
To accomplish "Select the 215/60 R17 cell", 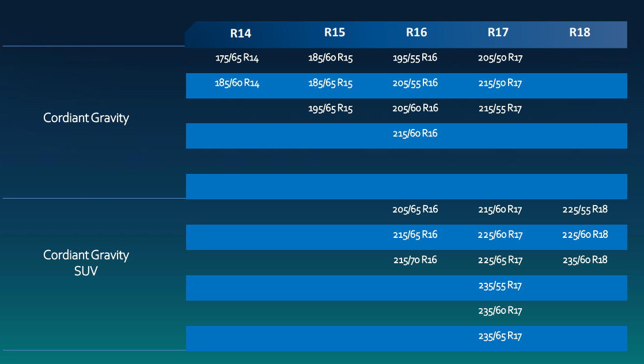I will pos(500,210).
